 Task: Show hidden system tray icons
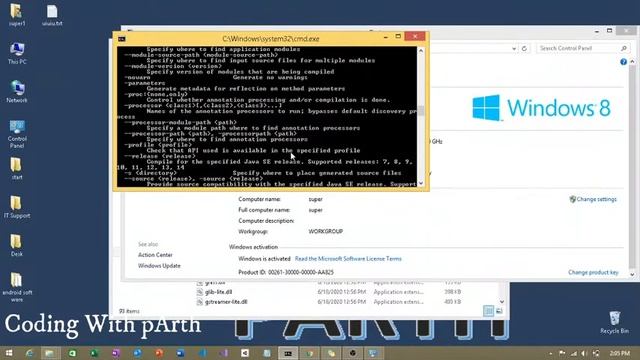(551, 353)
